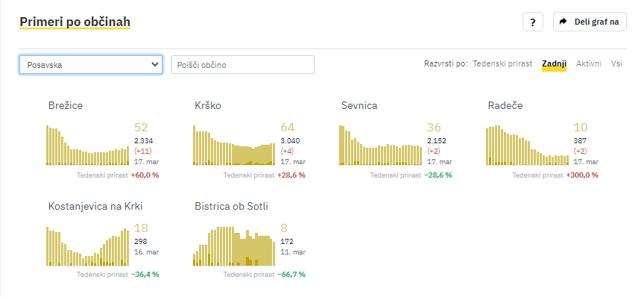Click the Primeri po občinah heading
644x297 pixels.
(75, 22)
